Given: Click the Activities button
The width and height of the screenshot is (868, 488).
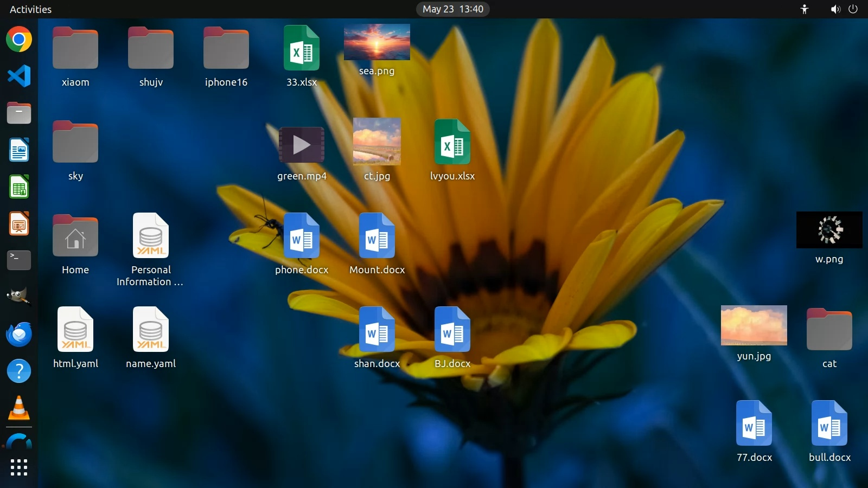Looking at the screenshot, I should [30, 9].
